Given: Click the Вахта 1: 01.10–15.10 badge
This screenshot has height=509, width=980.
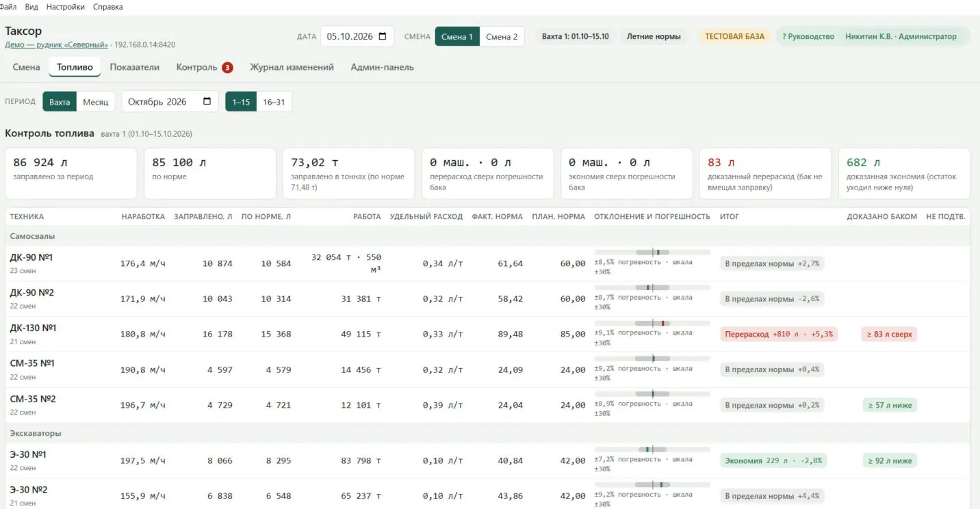Looking at the screenshot, I should [x=576, y=36].
